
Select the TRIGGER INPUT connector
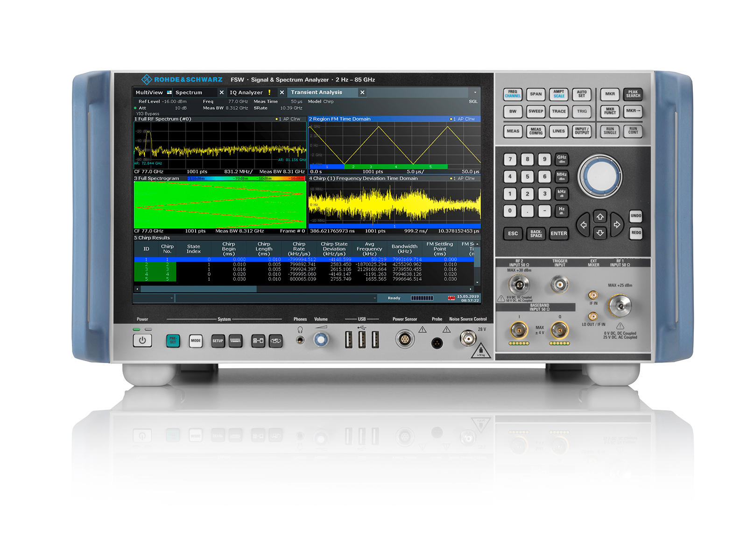(x=559, y=284)
